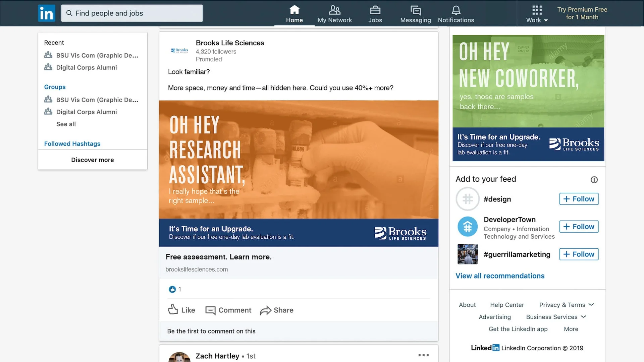This screenshot has width=644, height=362.
Task: Open the Advertising footer link
Action: [495, 317]
